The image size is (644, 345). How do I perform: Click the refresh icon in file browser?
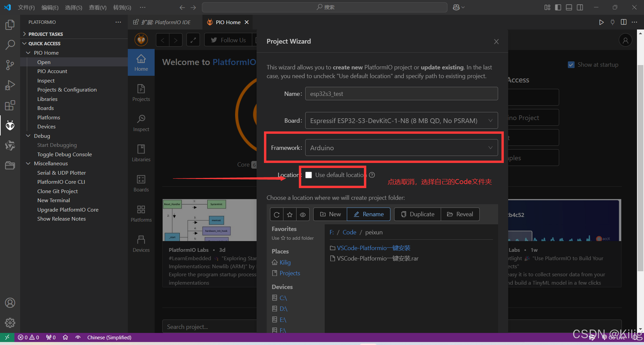pos(277,215)
